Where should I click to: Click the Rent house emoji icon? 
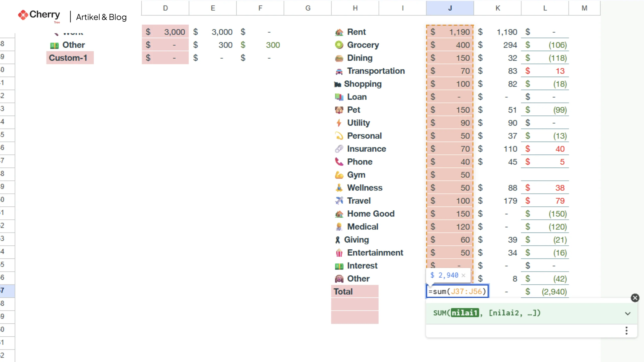(x=339, y=32)
